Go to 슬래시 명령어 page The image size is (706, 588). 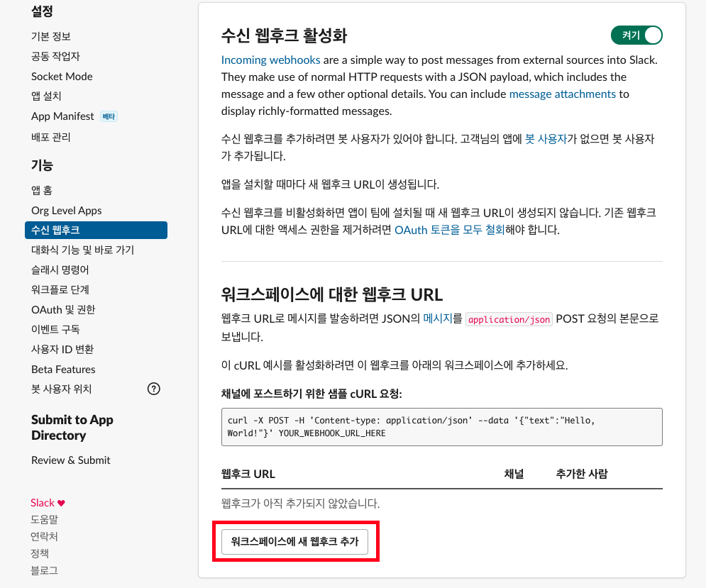pyautogui.click(x=60, y=270)
